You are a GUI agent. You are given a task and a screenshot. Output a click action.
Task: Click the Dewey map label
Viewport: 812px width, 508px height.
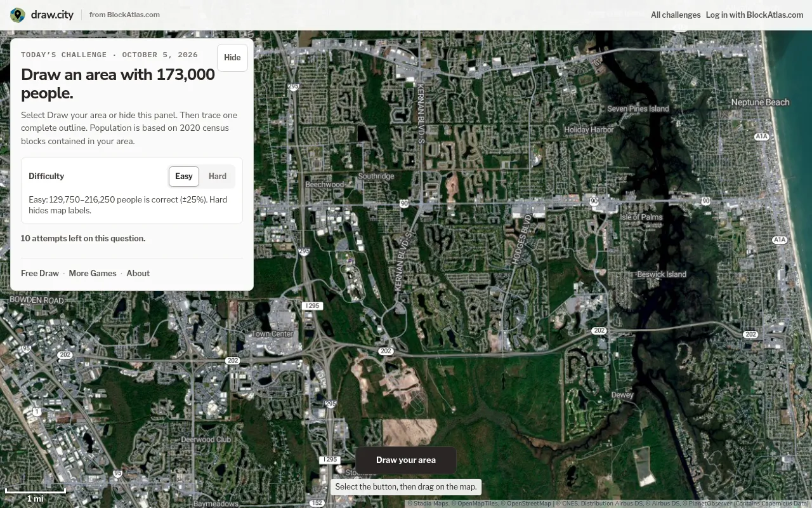pyautogui.click(x=622, y=395)
